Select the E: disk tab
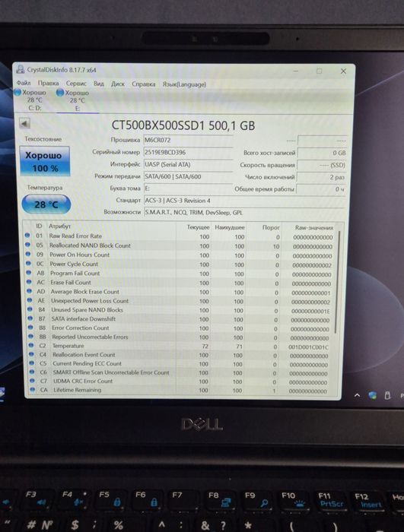Screen dimensions: 404x532 tap(77, 100)
